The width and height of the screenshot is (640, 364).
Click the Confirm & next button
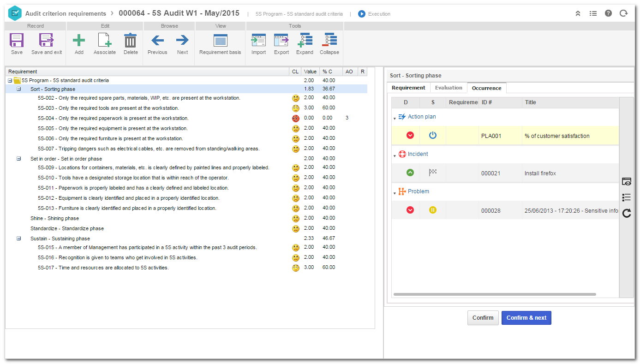coord(526,318)
